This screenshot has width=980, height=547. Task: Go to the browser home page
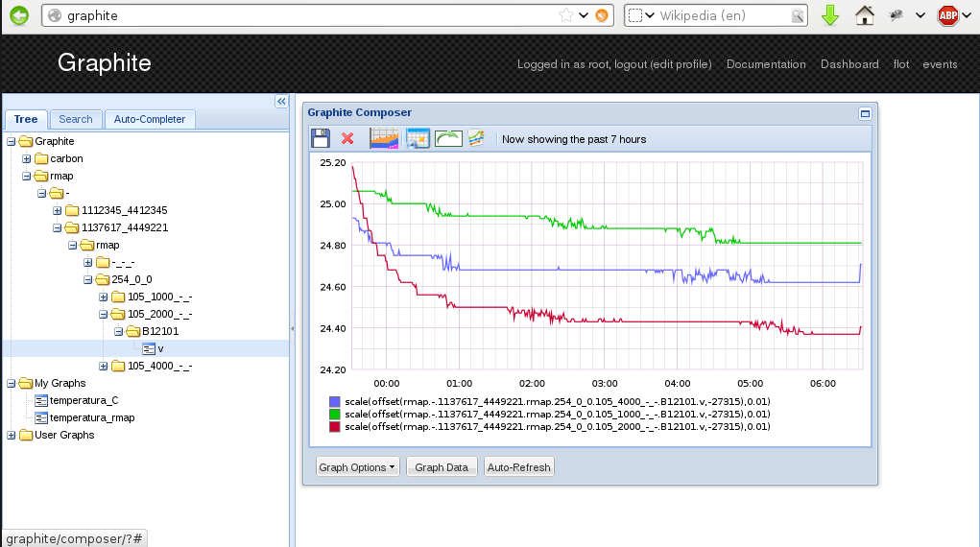865,15
